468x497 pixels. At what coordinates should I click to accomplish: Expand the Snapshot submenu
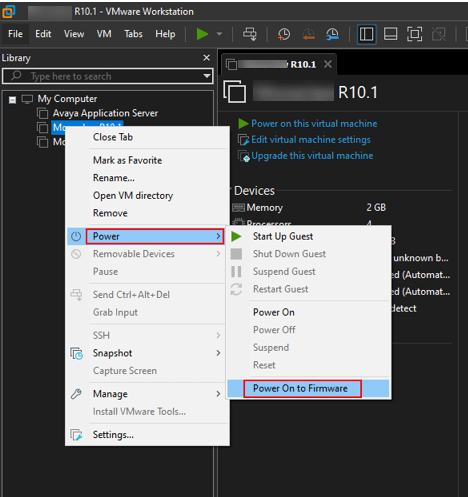147,353
